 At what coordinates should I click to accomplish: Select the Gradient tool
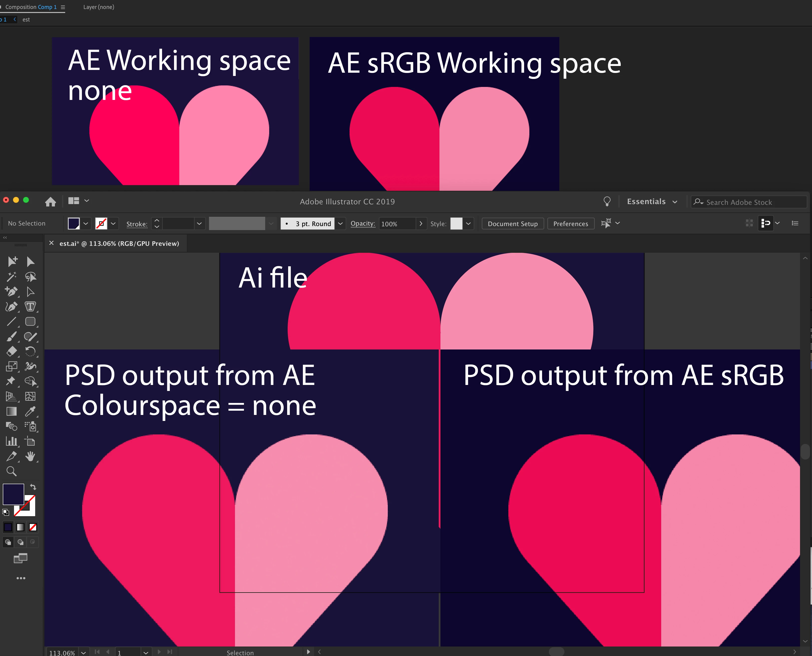tap(11, 411)
